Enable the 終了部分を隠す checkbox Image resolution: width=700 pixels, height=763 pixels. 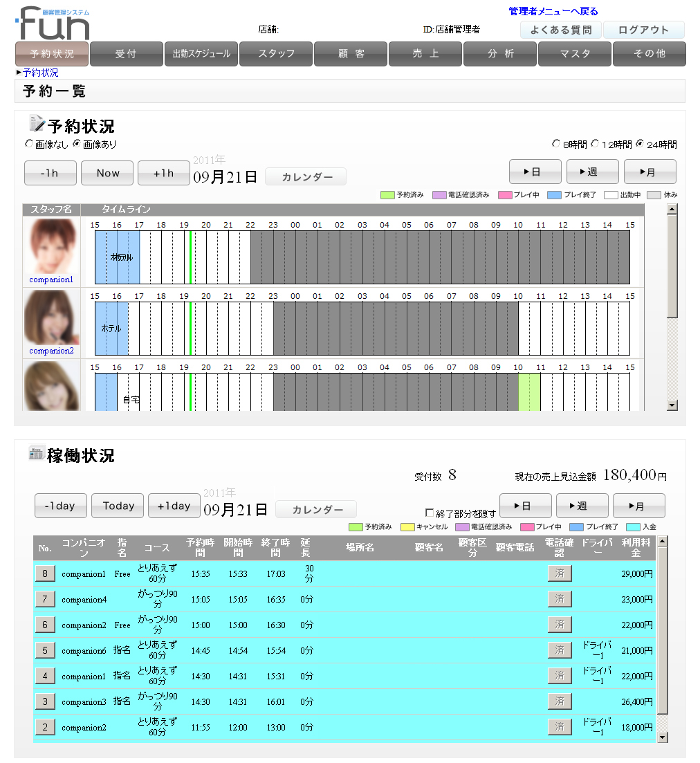click(x=430, y=513)
